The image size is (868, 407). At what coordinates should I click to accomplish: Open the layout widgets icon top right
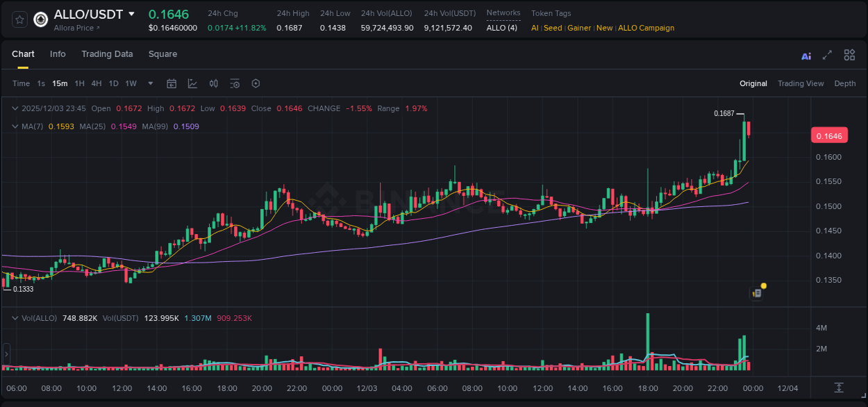coord(849,54)
